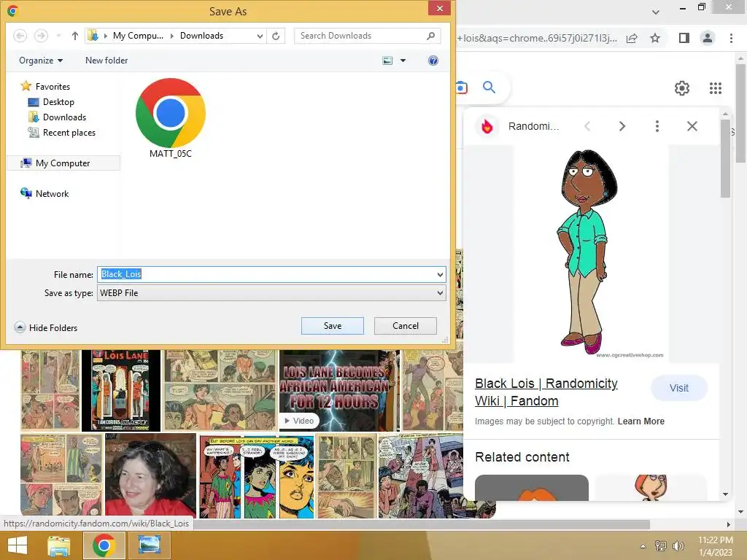Open the MATT_05C Chrome file

tap(171, 118)
